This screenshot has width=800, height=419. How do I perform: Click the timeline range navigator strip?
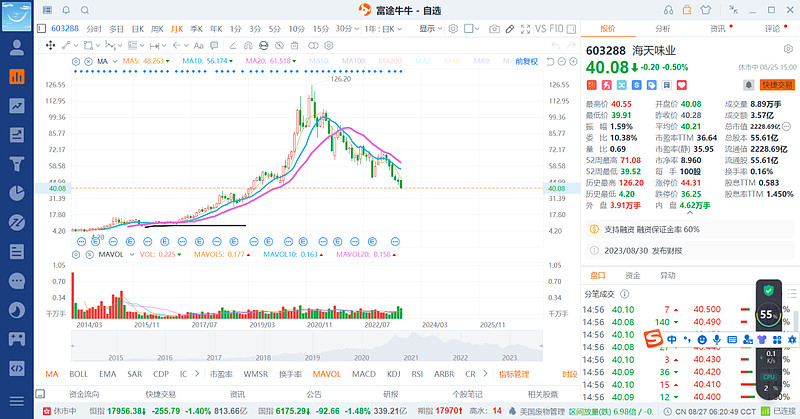(x=307, y=346)
